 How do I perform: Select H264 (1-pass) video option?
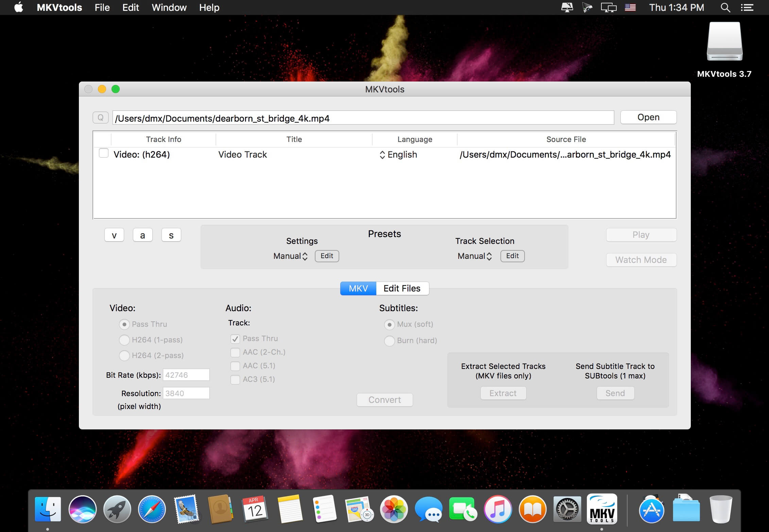point(124,340)
